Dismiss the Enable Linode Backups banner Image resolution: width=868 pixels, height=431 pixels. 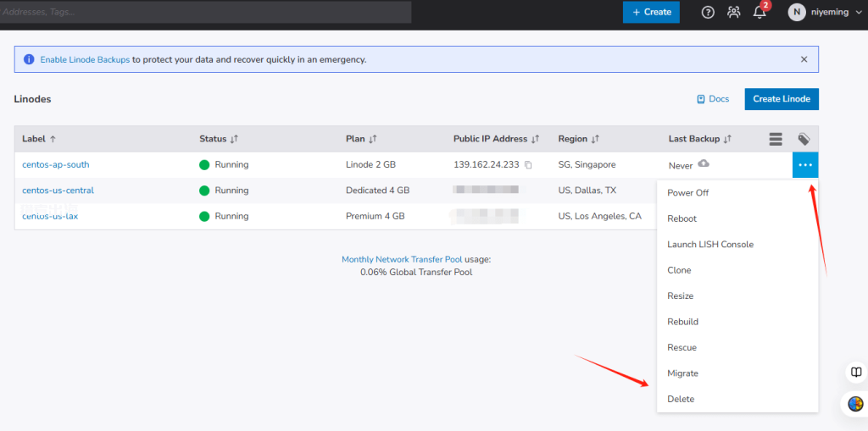pyautogui.click(x=804, y=59)
